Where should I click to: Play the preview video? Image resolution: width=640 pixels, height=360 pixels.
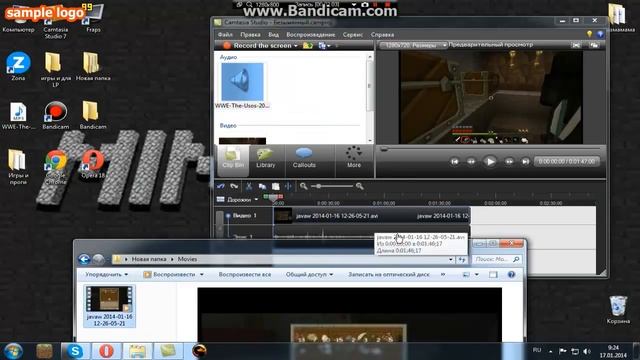point(490,162)
